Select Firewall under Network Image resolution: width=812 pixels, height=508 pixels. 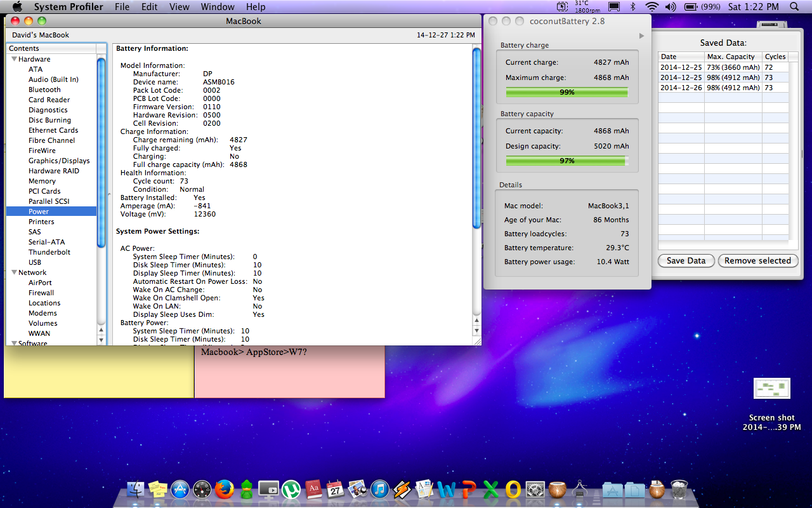(51, 293)
